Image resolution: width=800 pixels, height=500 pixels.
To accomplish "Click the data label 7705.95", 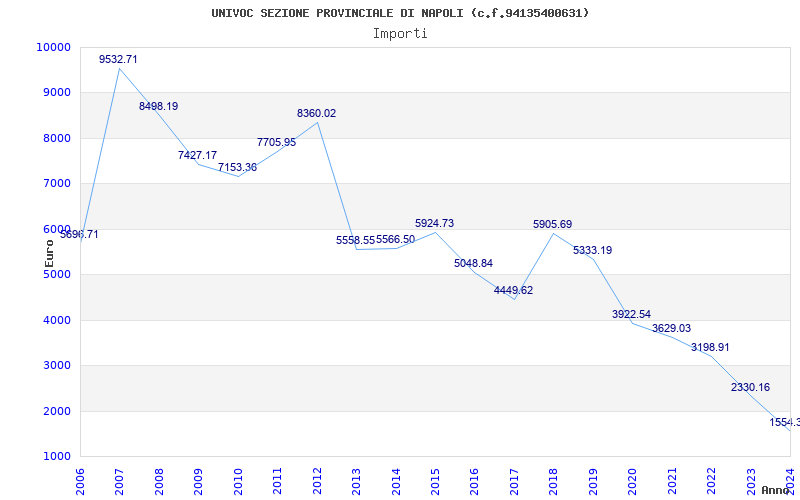I will click(x=277, y=142).
